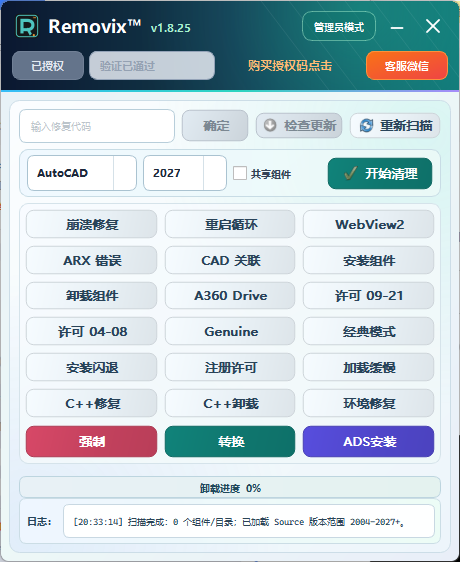Click the 崩溃修复 button
The width and height of the screenshot is (460, 562).
(x=91, y=224)
